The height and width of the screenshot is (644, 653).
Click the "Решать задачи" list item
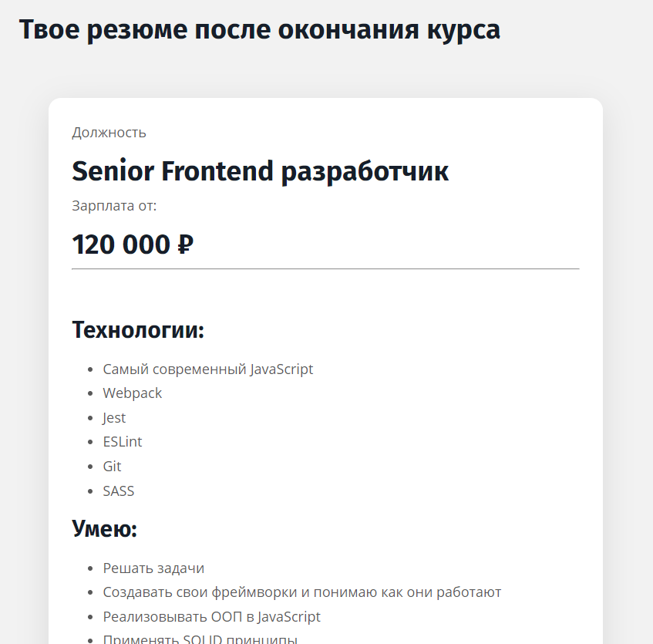click(x=153, y=568)
